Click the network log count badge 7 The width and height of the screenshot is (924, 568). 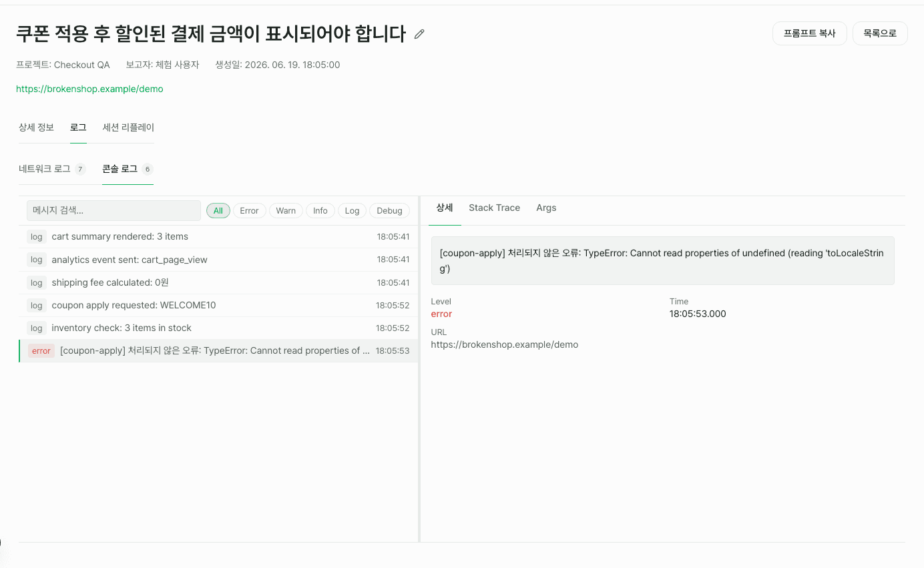point(80,169)
